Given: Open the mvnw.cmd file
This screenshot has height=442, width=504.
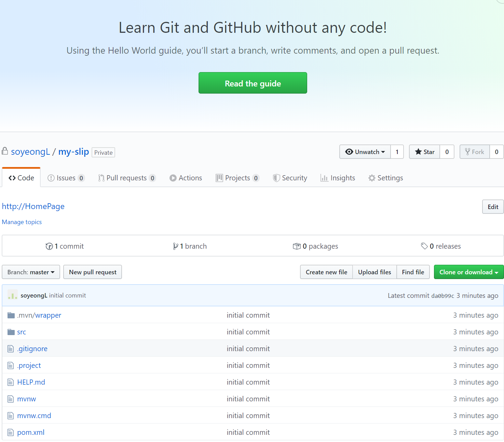Looking at the screenshot, I should point(34,416).
